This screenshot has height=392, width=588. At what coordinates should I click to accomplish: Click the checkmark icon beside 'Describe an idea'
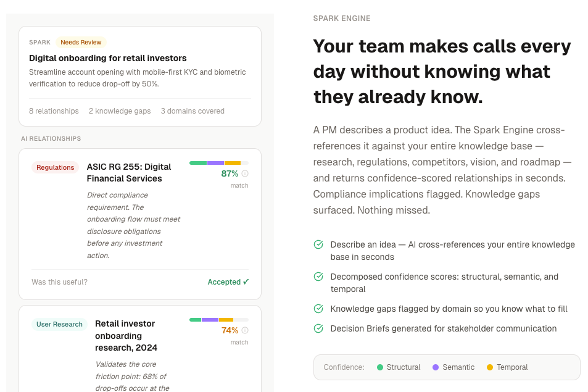click(x=318, y=244)
